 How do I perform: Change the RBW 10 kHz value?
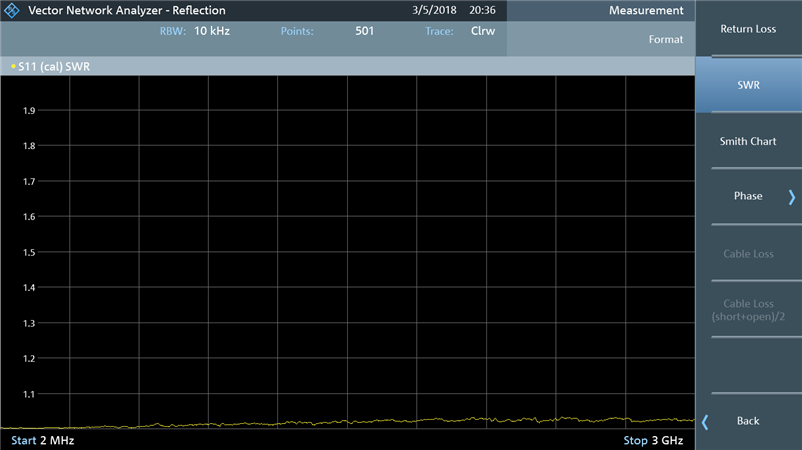click(212, 31)
